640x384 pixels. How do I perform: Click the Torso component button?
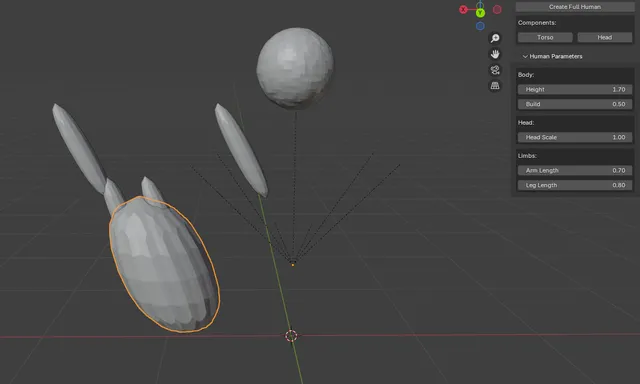click(x=545, y=37)
